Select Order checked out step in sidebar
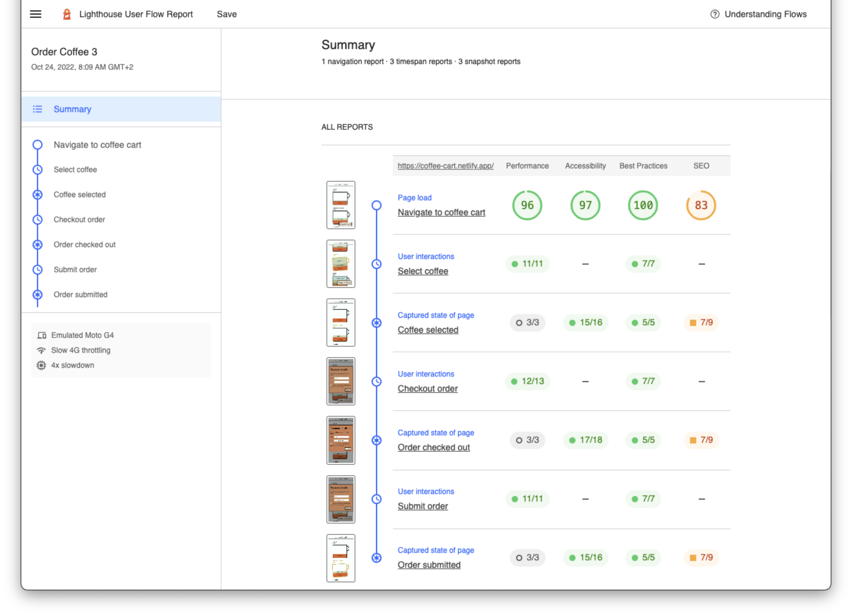Image resolution: width=852 pixels, height=616 pixels. 84,245
